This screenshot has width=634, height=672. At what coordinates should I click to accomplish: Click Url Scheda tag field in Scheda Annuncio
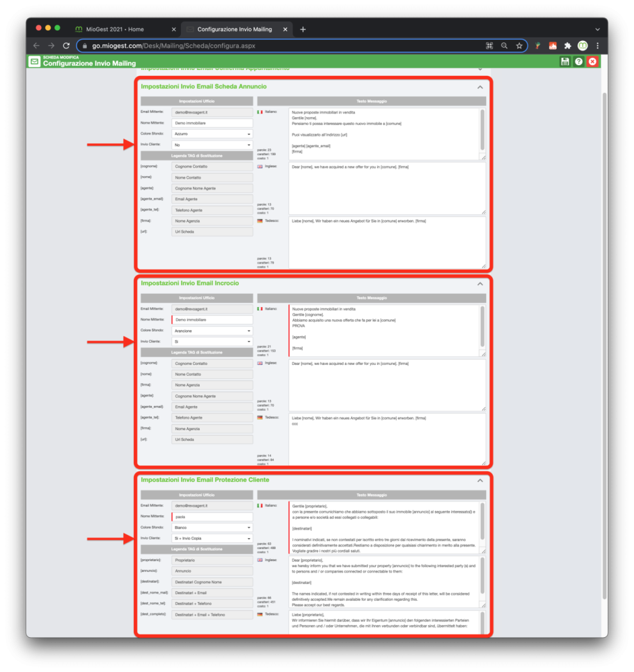[x=212, y=232]
